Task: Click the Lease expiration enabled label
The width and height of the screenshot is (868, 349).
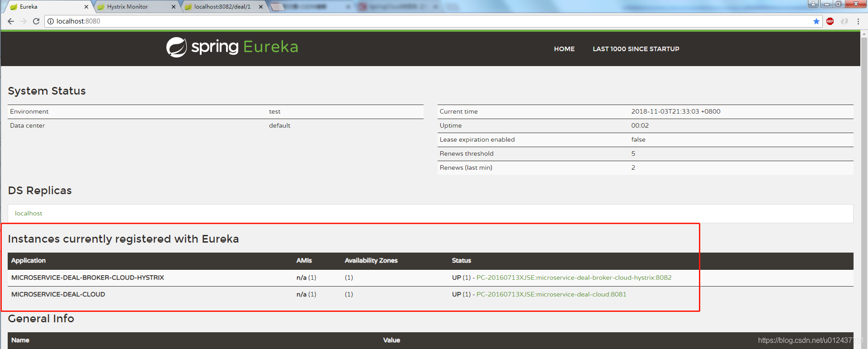Action: pos(477,139)
